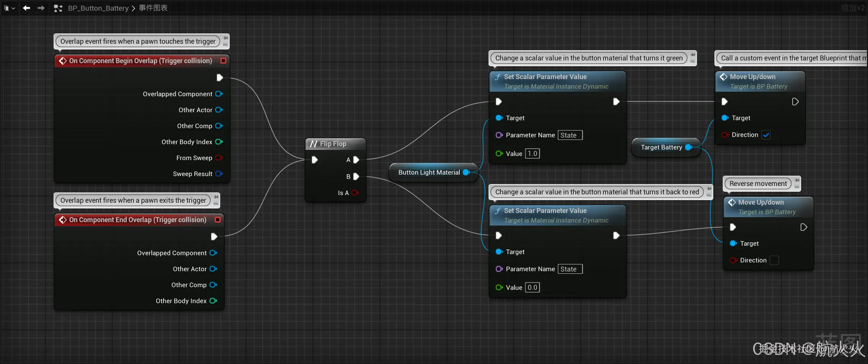Click exec output of lower Move Up/down node
868x364 pixels.
803,227
